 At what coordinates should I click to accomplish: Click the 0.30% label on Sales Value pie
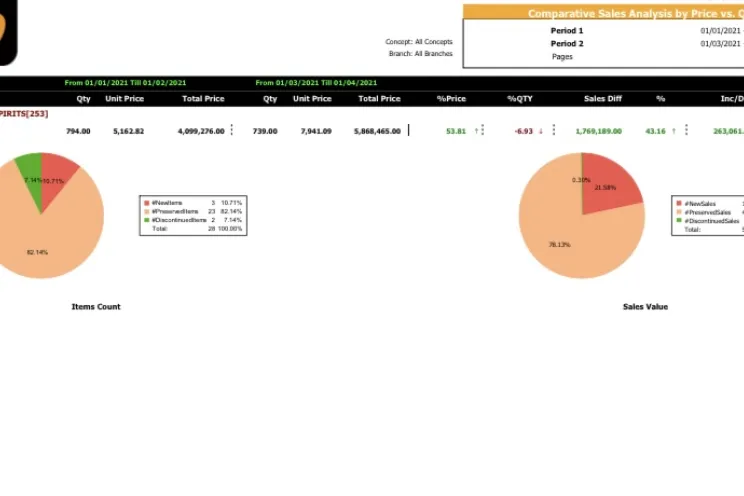pyautogui.click(x=581, y=180)
